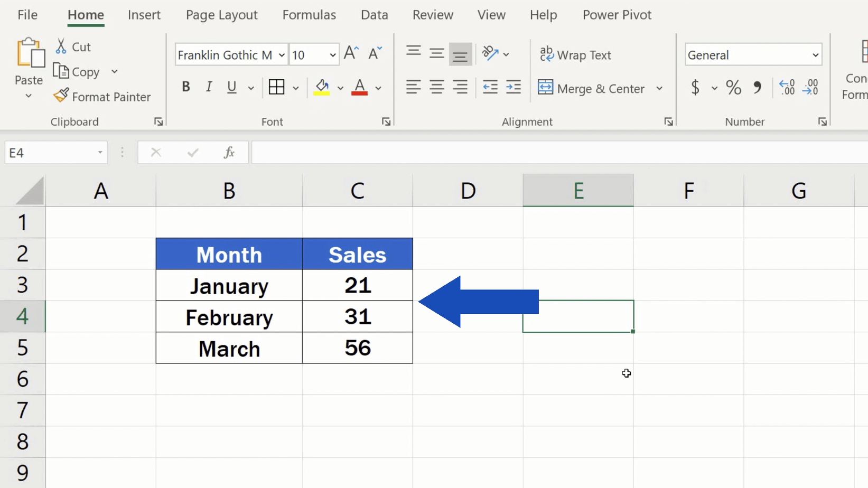
Task: Activate the Format Painter
Action: click(x=102, y=96)
